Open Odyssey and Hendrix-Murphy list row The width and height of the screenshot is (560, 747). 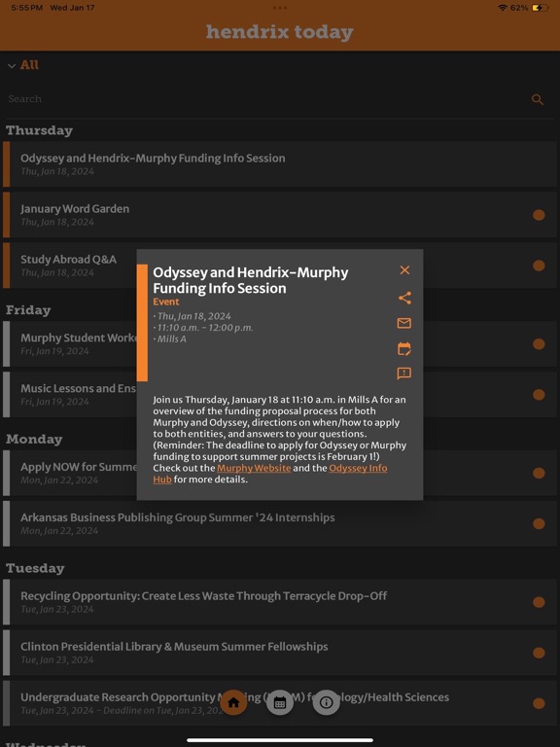(280, 163)
